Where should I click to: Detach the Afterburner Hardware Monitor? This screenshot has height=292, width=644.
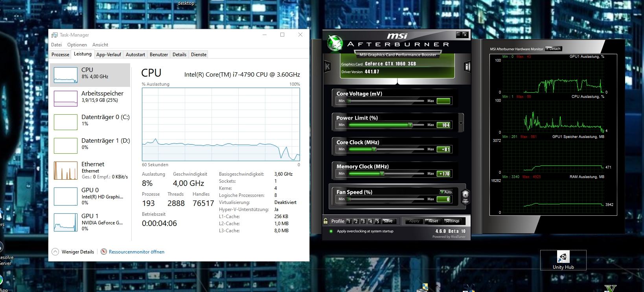click(x=554, y=49)
